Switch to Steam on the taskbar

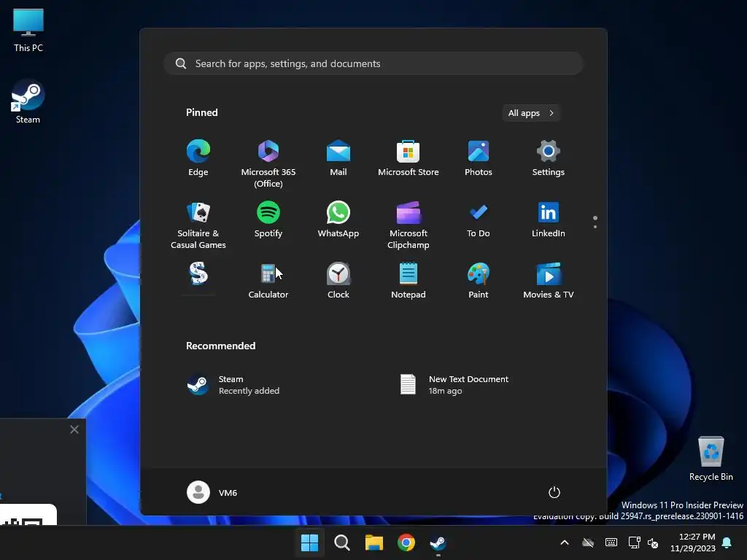[x=438, y=542]
